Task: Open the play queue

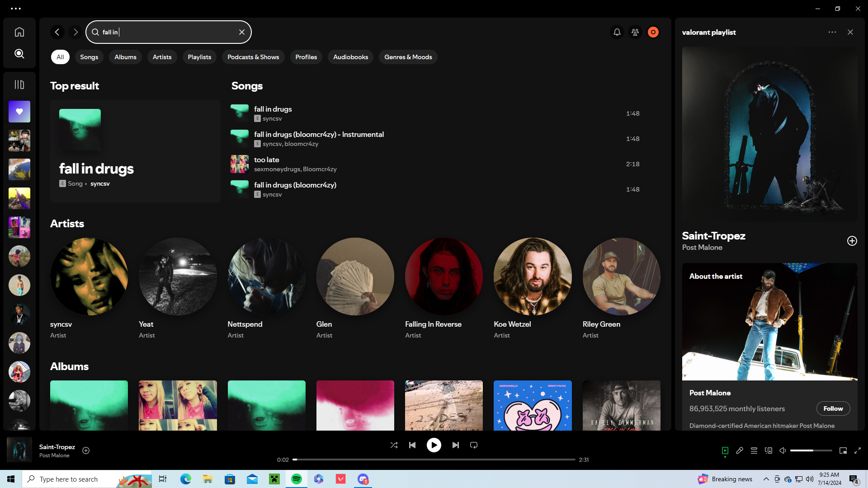Action: (x=754, y=450)
